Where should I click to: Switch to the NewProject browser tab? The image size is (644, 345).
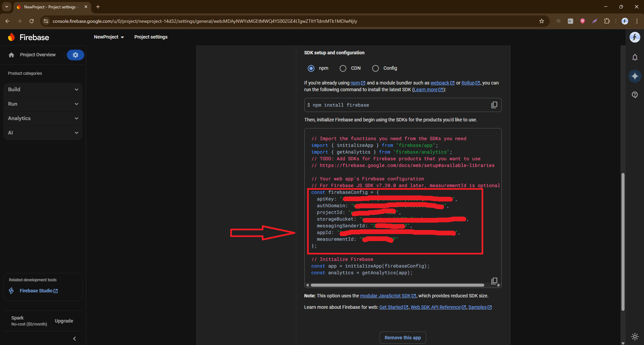point(52,7)
